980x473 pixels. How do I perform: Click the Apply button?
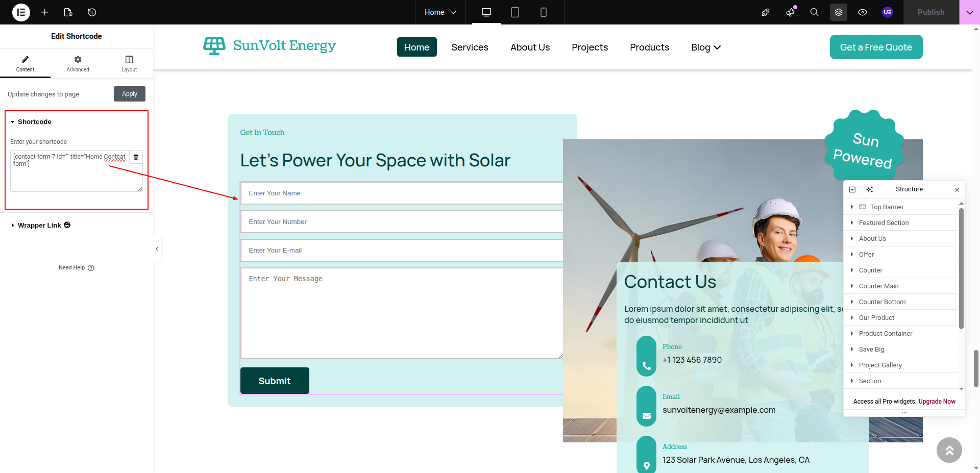(130, 94)
